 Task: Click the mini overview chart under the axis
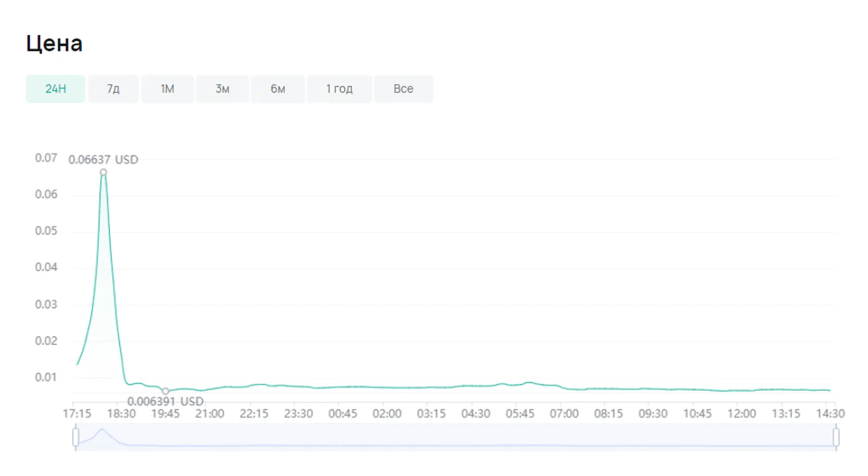point(456,437)
